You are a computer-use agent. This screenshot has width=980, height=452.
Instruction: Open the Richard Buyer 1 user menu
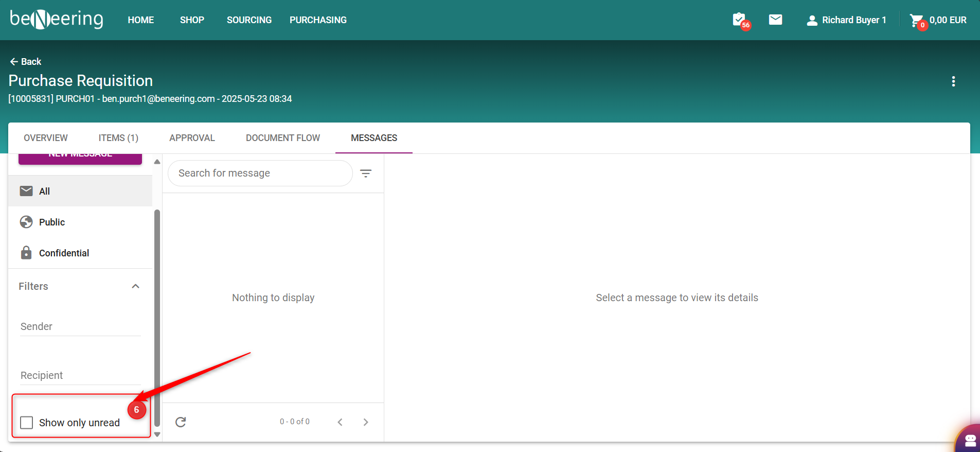pyautogui.click(x=846, y=20)
